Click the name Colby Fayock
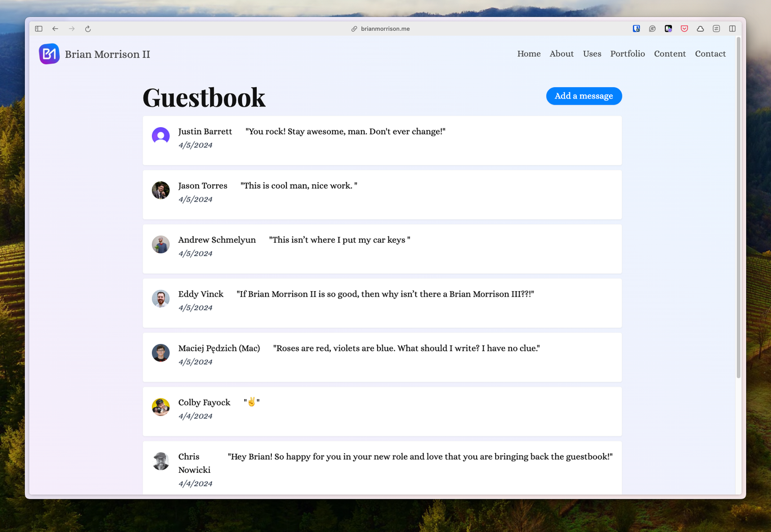This screenshot has height=532, width=771. pyautogui.click(x=204, y=403)
